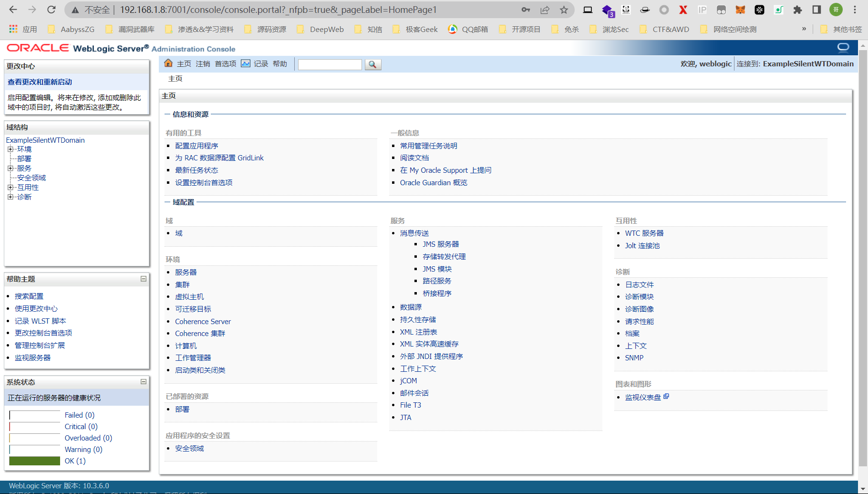Image resolution: width=868 pixels, height=494 pixels.
Task: Click the MetaMask fox extension icon
Action: click(x=740, y=10)
